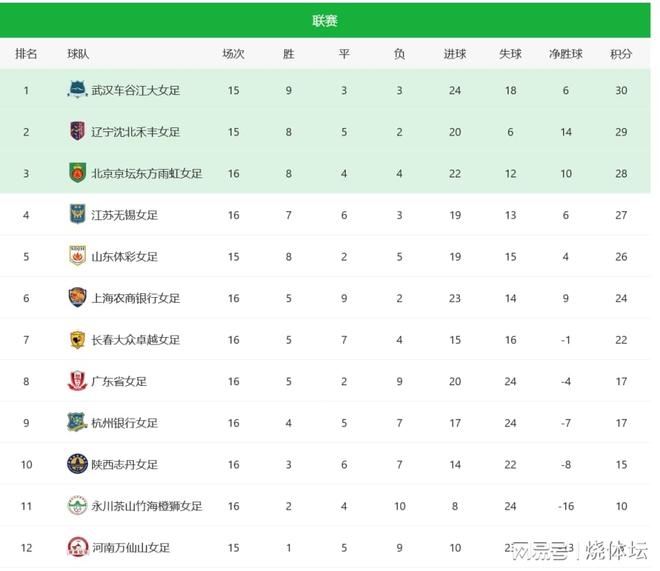This screenshot has height=571, width=660.
Task: Click the 武汉车谷江大女足 team logo
Action: coord(77,89)
